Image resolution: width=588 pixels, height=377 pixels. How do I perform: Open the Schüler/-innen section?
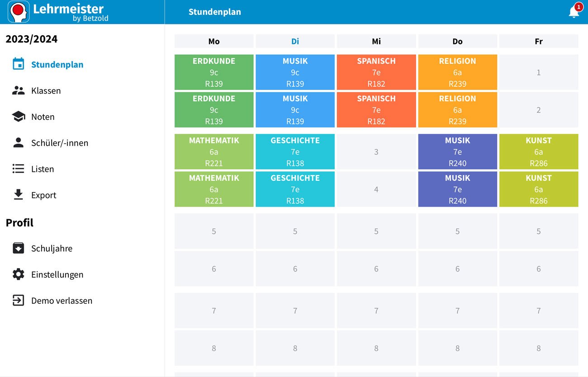pos(60,143)
